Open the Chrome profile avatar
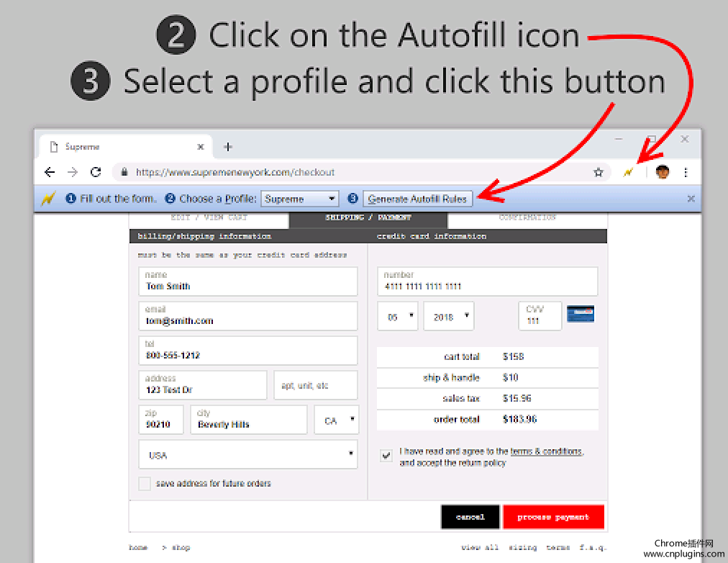This screenshot has width=728, height=563. (x=663, y=172)
